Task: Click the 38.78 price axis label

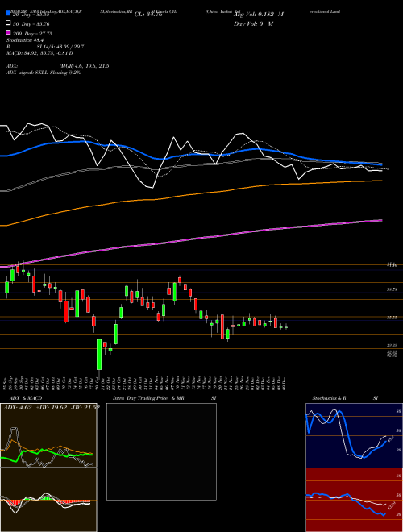Action: point(392,289)
